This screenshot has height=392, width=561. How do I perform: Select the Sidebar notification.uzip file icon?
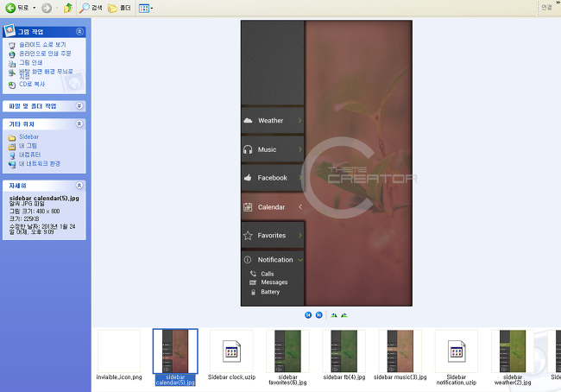(x=457, y=351)
